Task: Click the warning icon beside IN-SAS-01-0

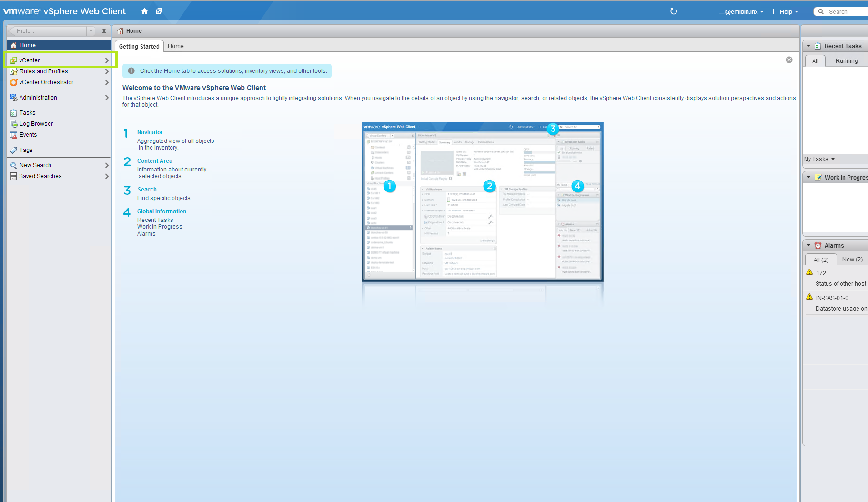Action: coord(809,297)
